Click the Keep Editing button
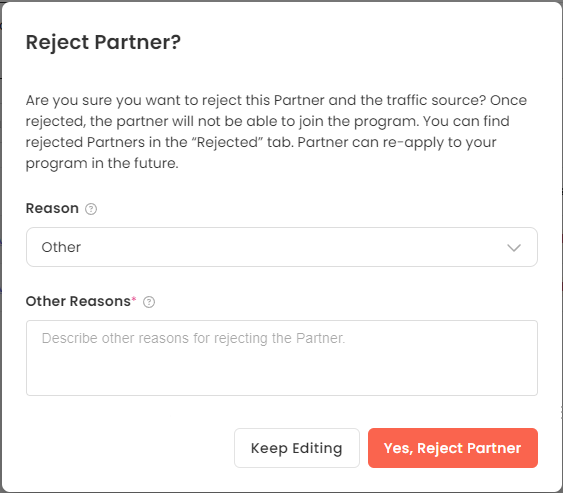Screen dimensions: 563x493 [x=297, y=448]
